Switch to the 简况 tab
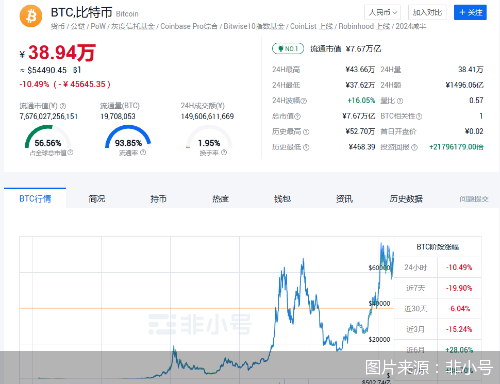500x384 pixels. (97, 199)
